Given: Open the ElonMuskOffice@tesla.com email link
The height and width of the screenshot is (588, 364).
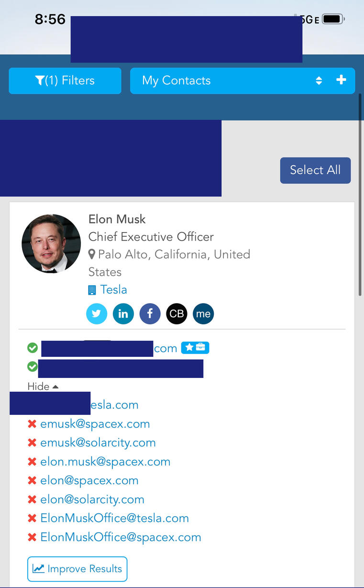Looking at the screenshot, I should pos(114,518).
